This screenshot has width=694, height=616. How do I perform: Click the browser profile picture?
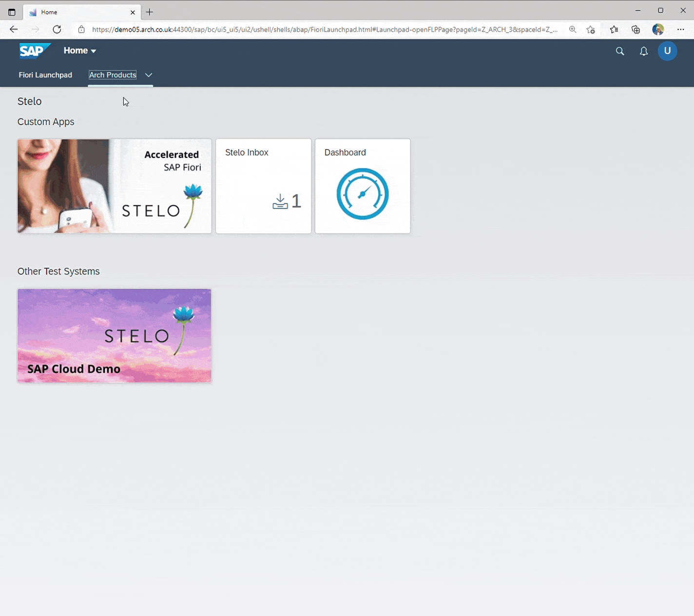coord(658,29)
